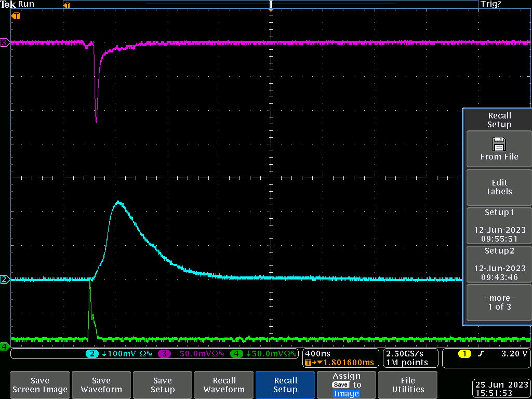532x399 pixels.
Task: Click the orange trigger position T marker
Action: (x=16, y=16)
